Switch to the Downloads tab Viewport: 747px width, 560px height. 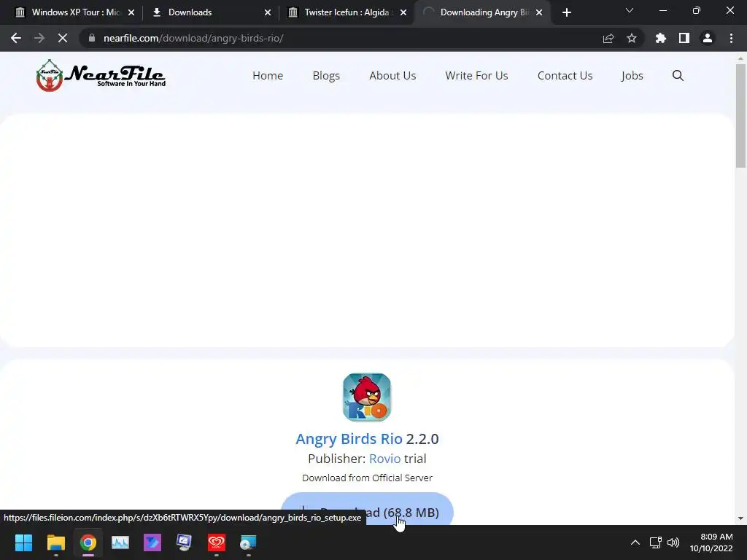(209, 12)
